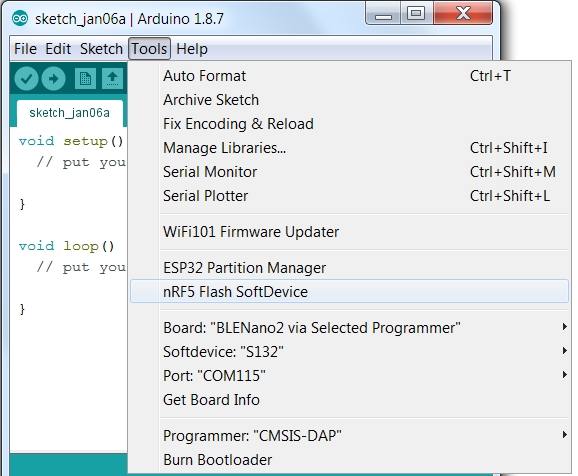Launch the Serial Monitor
The height and width of the screenshot is (476, 578).
point(349,172)
